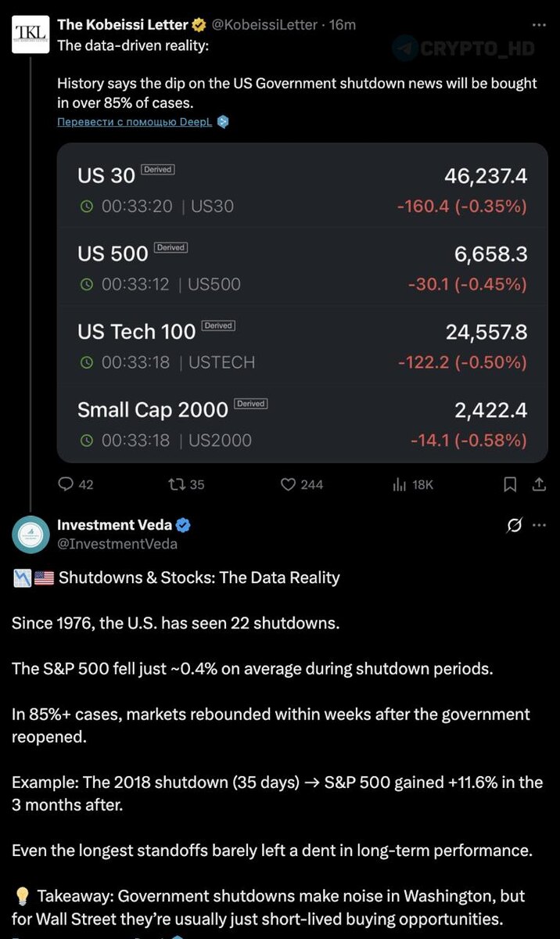Click the Investment Veda verified badge
This screenshot has height=939, width=560.
coord(183,525)
